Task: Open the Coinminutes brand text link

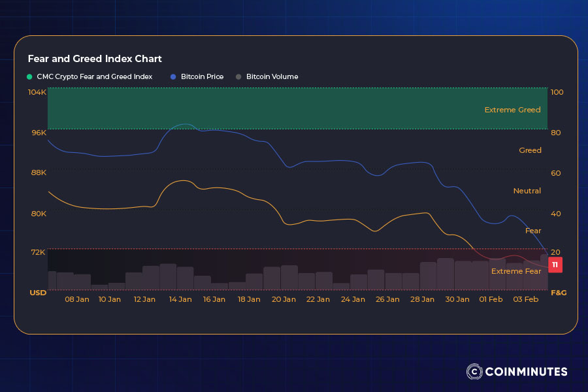Action: tap(526, 372)
